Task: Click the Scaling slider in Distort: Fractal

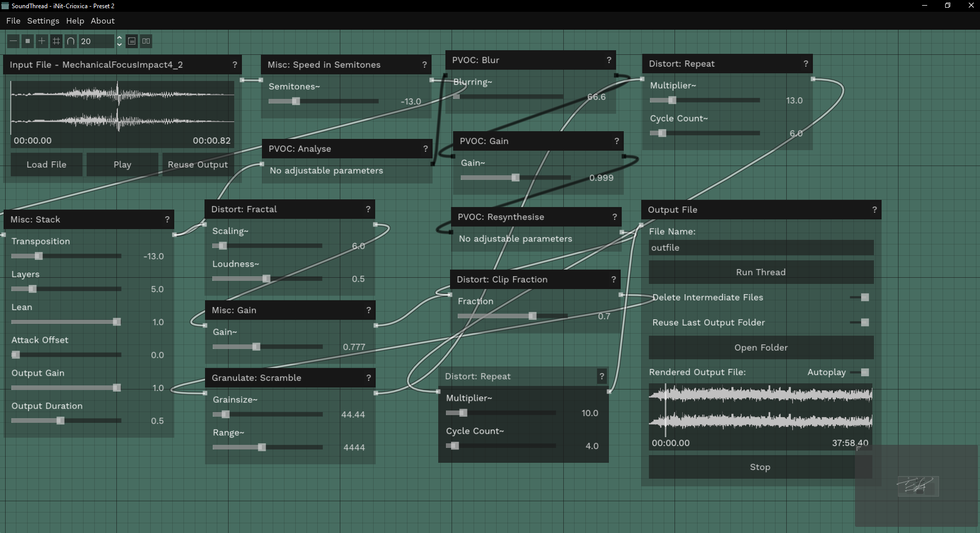Action: point(267,246)
